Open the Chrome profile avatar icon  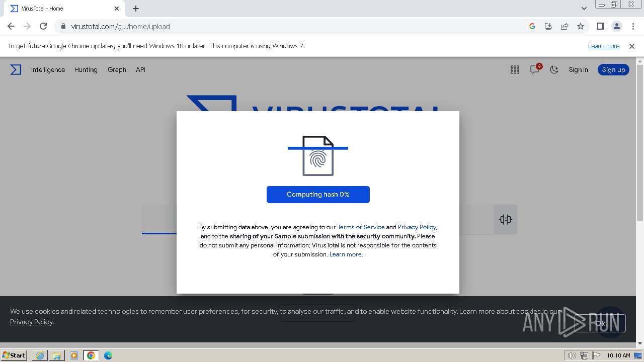point(616,26)
